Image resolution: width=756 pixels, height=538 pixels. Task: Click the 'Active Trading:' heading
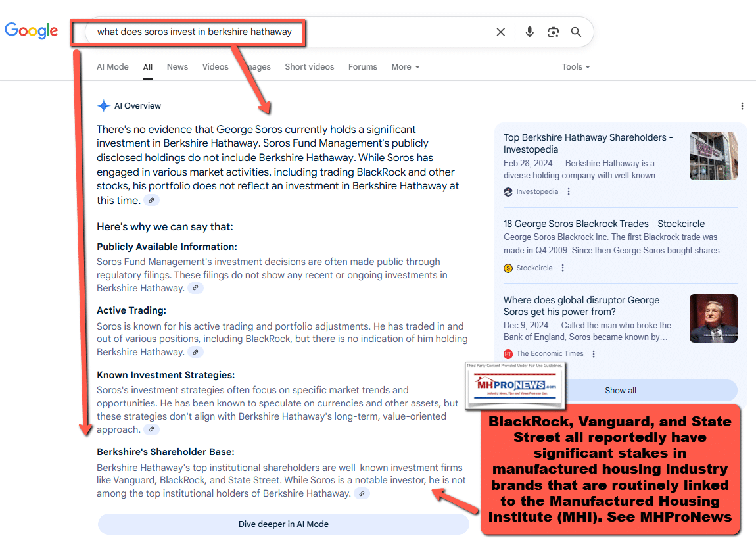click(131, 310)
